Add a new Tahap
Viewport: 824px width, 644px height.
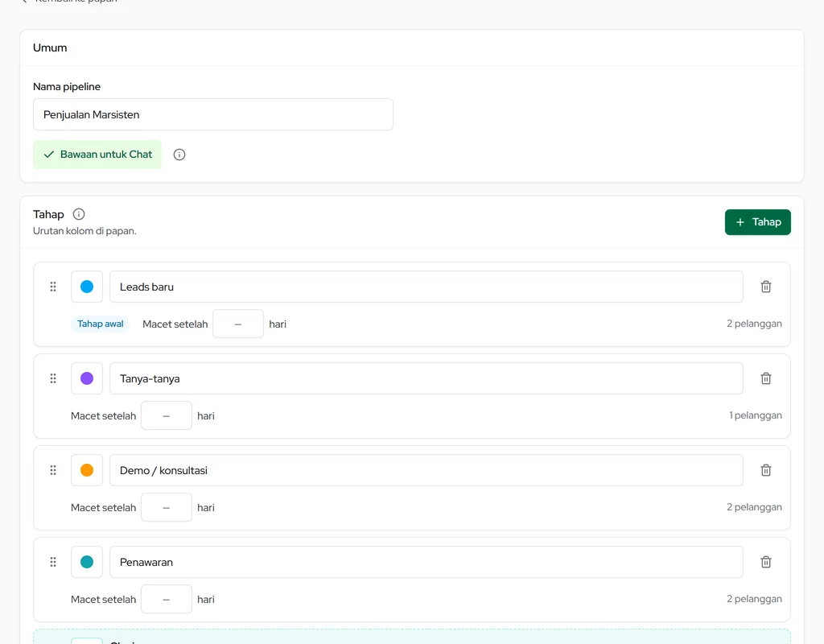[x=757, y=222]
